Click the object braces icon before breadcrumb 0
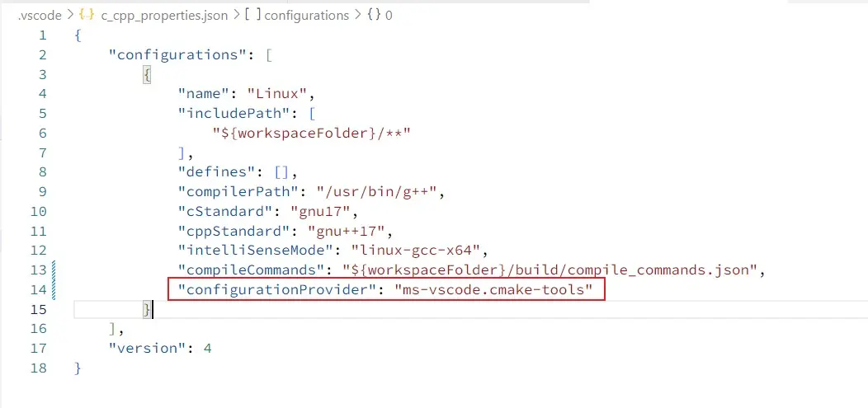 click(x=373, y=15)
